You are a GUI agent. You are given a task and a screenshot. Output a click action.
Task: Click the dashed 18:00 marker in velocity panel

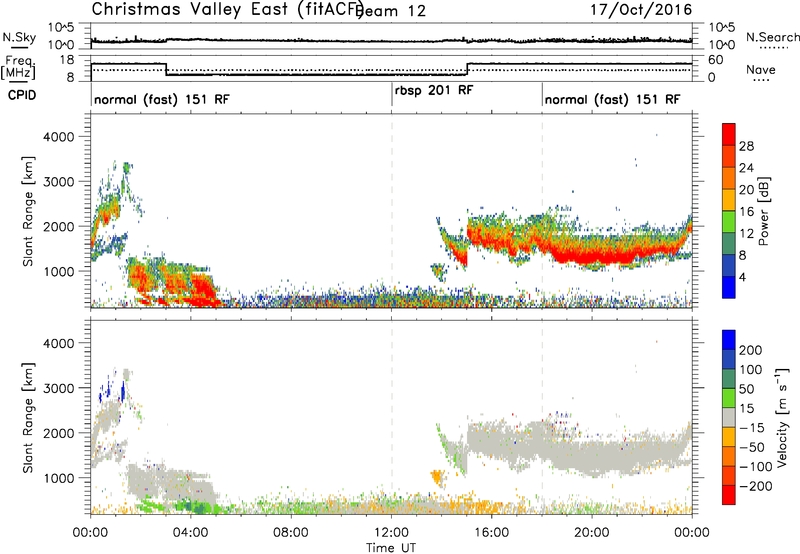(x=542, y=417)
